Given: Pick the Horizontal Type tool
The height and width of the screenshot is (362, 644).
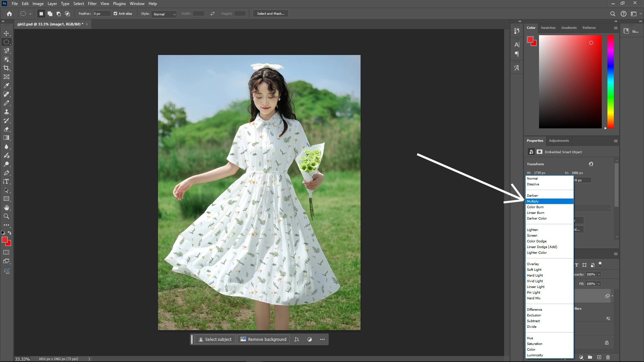Looking at the screenshot, I should [x=6, y=181].
